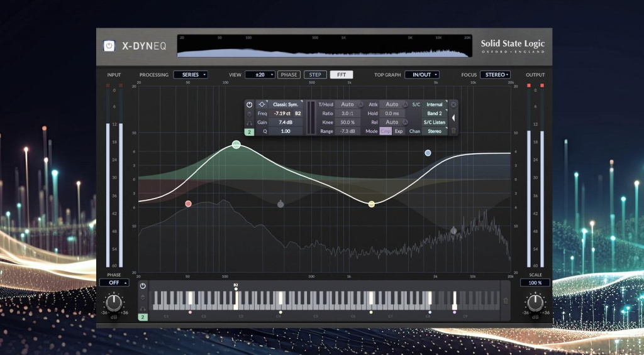Click the headphones listen icon in band panel
Viewport: 644px width, 355px height.
(x=249, y=123)
